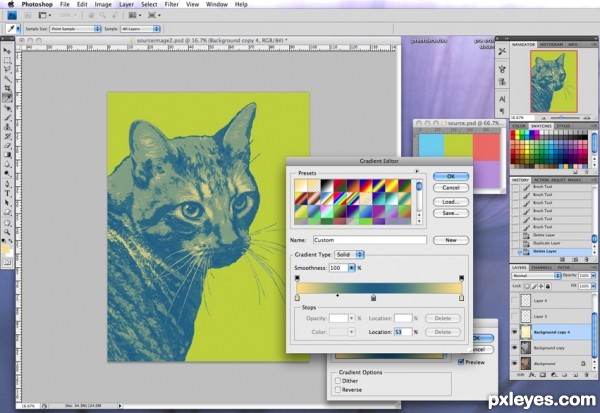Switch to the Channels tab
This screenshot has height=413, width=600.
[x=541, y=267]
